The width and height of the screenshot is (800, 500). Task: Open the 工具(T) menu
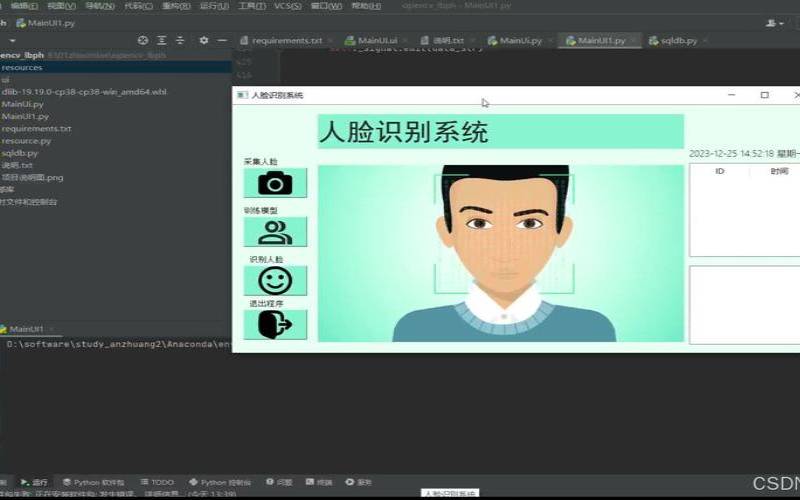click(x=252, y=6)
